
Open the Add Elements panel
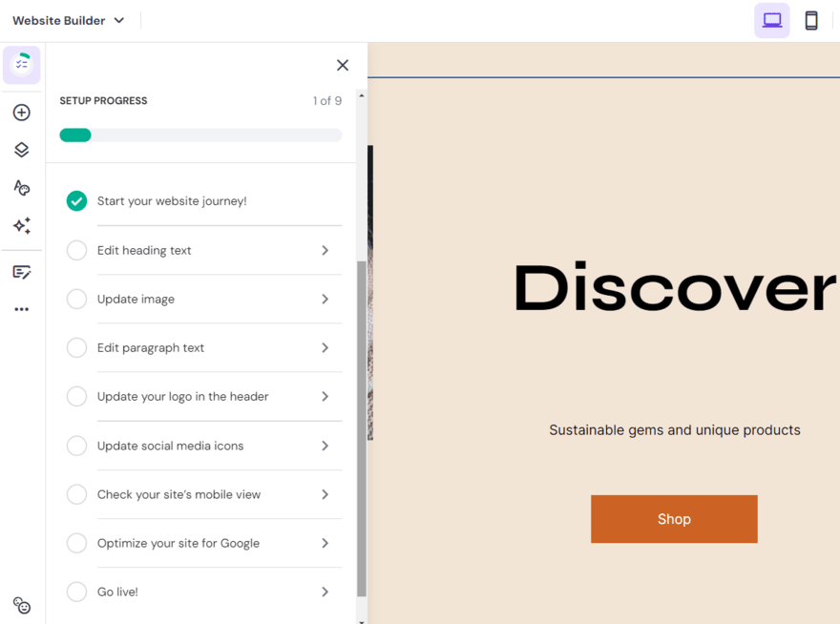[21, 112]
